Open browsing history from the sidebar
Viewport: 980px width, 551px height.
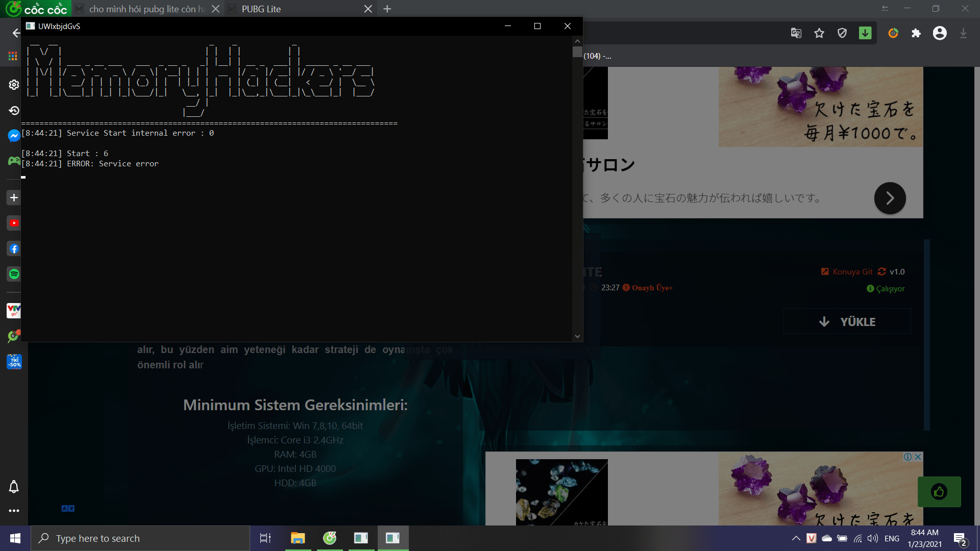pos(14,110)
